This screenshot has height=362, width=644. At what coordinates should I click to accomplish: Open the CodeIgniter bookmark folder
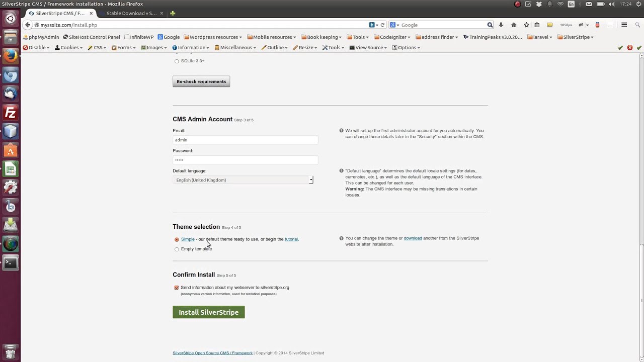click(392, 37)
